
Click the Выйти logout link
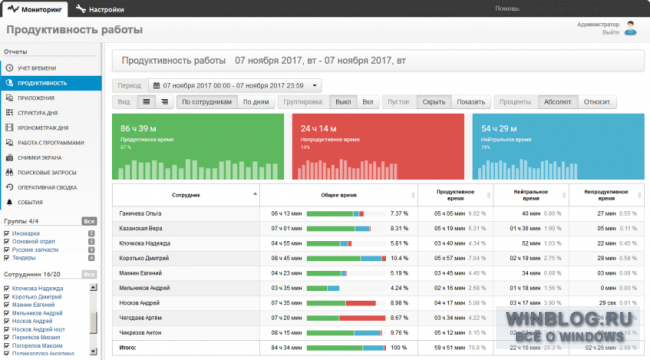coord(611,32)
